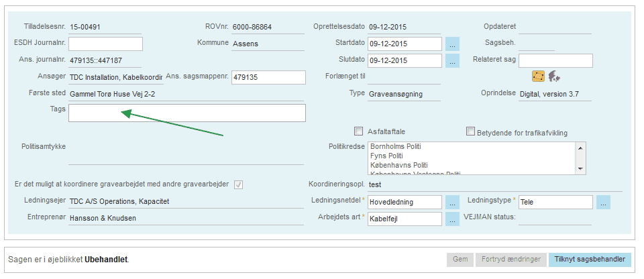Select Bornholms Politi in the list
This screenshot has height=279, width=644.
(x=400, y=146)
